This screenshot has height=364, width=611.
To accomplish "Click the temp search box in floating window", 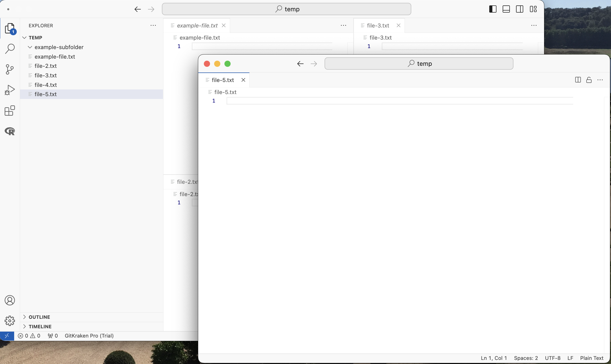I will 419,63.
